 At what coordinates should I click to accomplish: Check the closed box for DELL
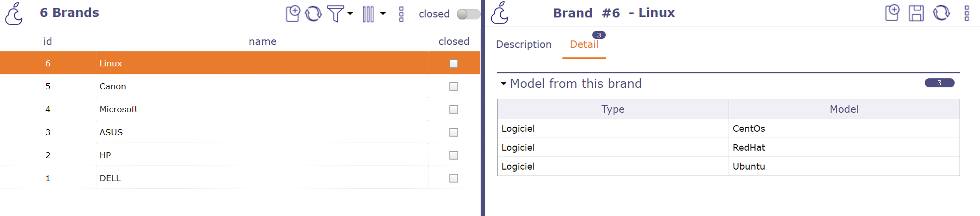[x=453, y=178]
